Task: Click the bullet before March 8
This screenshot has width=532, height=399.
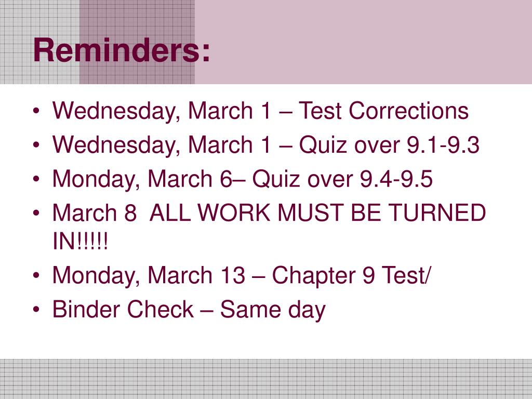Action: click(37, 213)
